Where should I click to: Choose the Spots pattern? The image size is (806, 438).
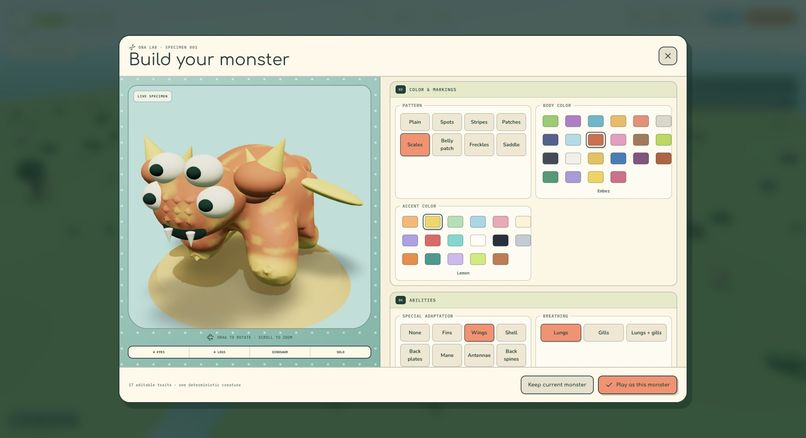(447, 122)
